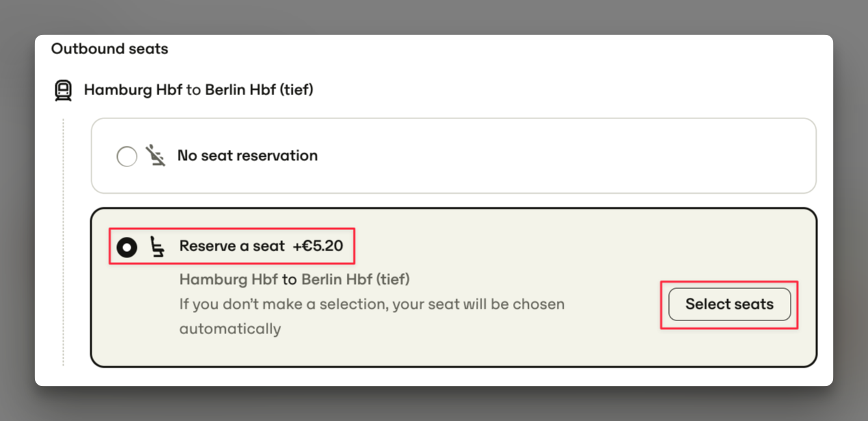This screenshot has width=868, height=421.
Task: Select the No seat reservation radio button
Action: coord(127,157)
